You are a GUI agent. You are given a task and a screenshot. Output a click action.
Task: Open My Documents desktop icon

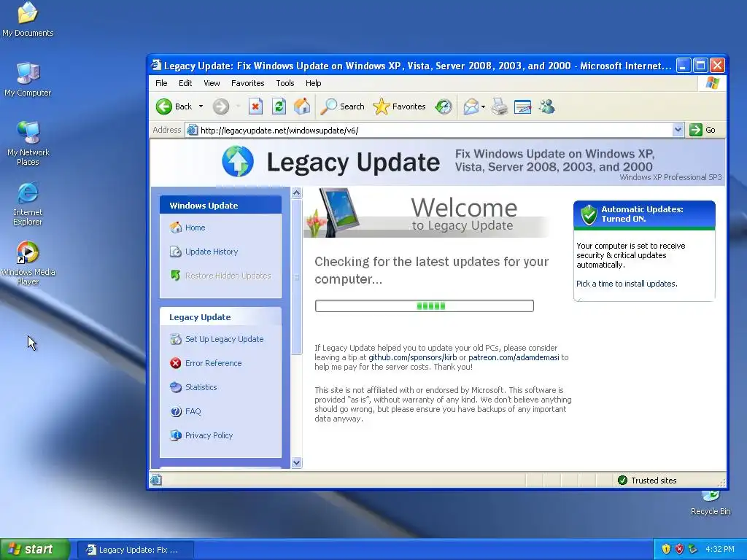[x=28, y=20]
